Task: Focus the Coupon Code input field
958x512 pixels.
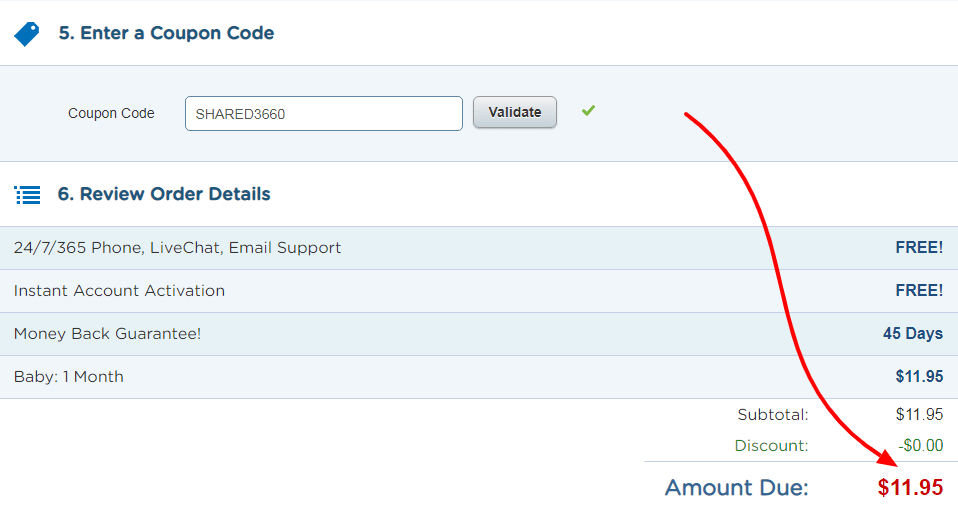Action: [323, 113]
